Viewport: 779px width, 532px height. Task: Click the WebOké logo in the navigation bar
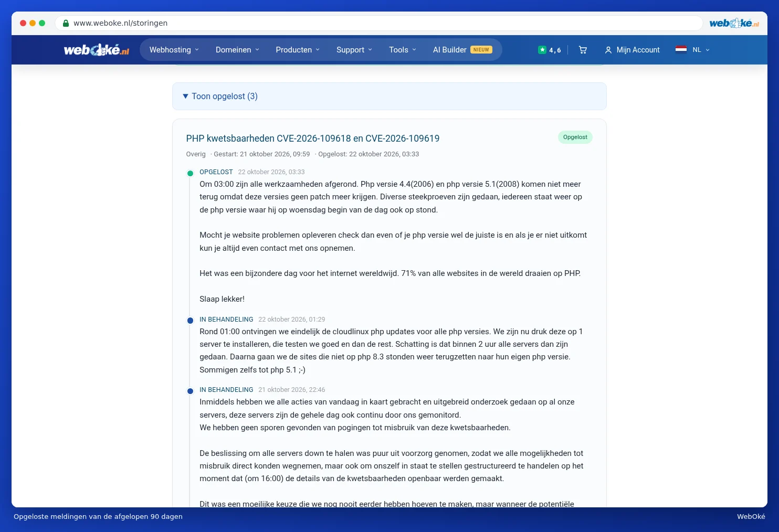97,50
